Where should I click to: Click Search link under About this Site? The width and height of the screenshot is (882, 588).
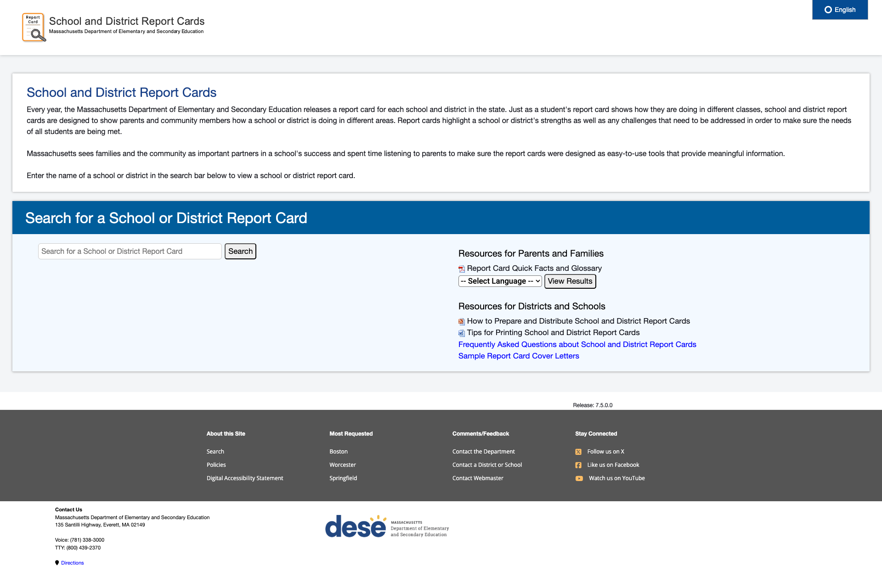coord(215,452)
